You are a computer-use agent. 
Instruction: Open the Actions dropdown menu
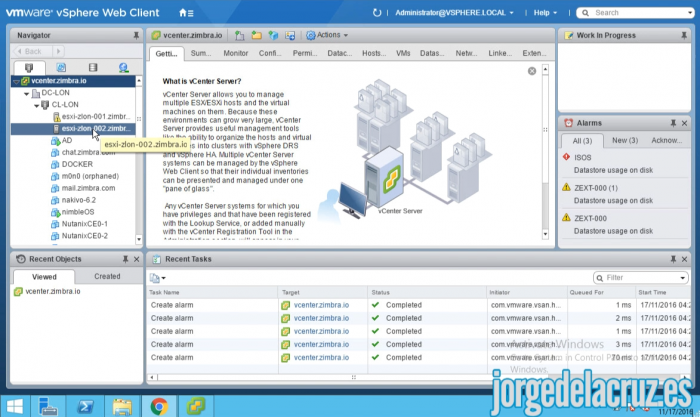[327, 35]
